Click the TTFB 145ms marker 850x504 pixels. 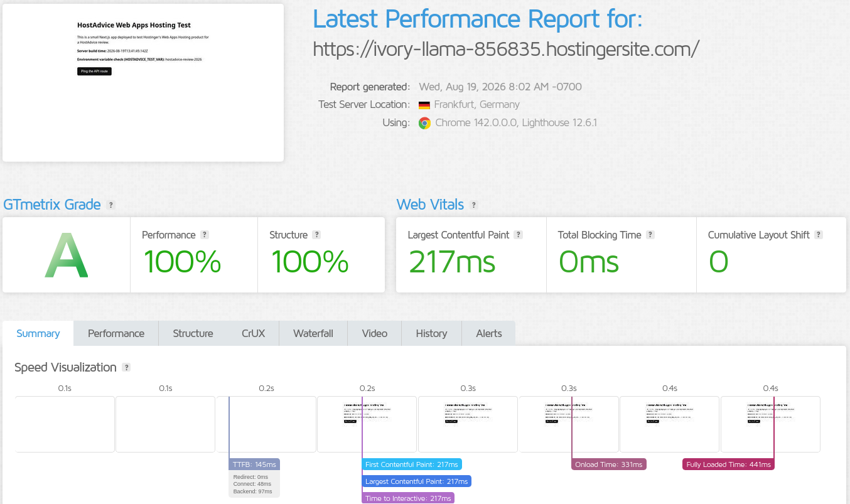click(254, 464)
